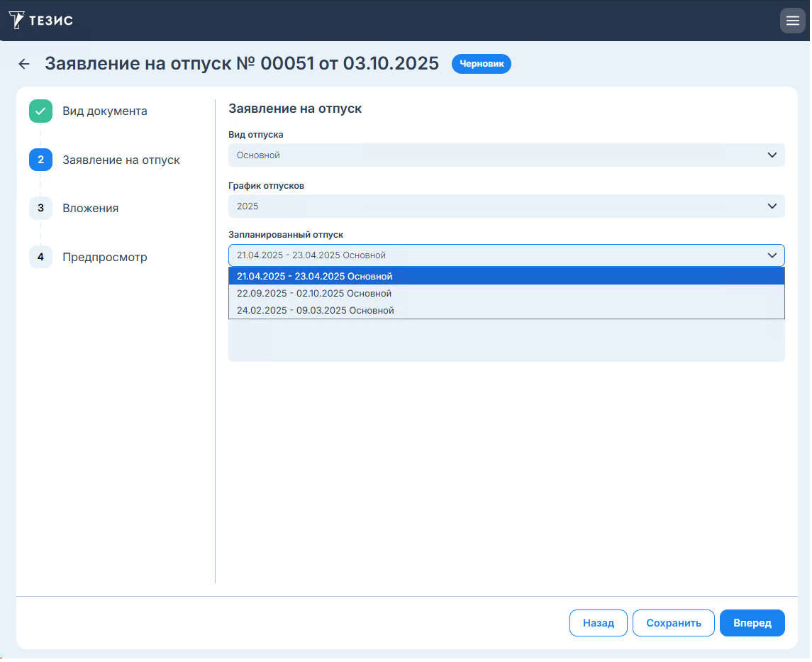Switch to Предпросмотр step
This screenshot has width=812, height=662.
click(105, 258)
